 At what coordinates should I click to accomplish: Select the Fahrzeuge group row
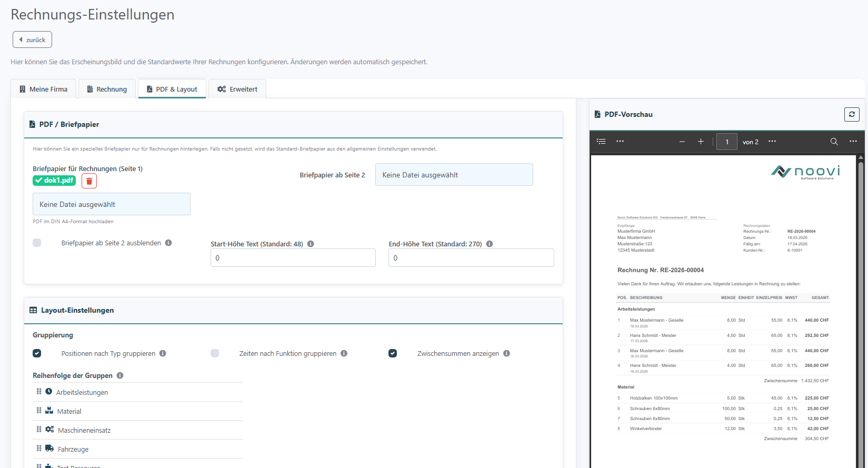(x=138, y=449)
